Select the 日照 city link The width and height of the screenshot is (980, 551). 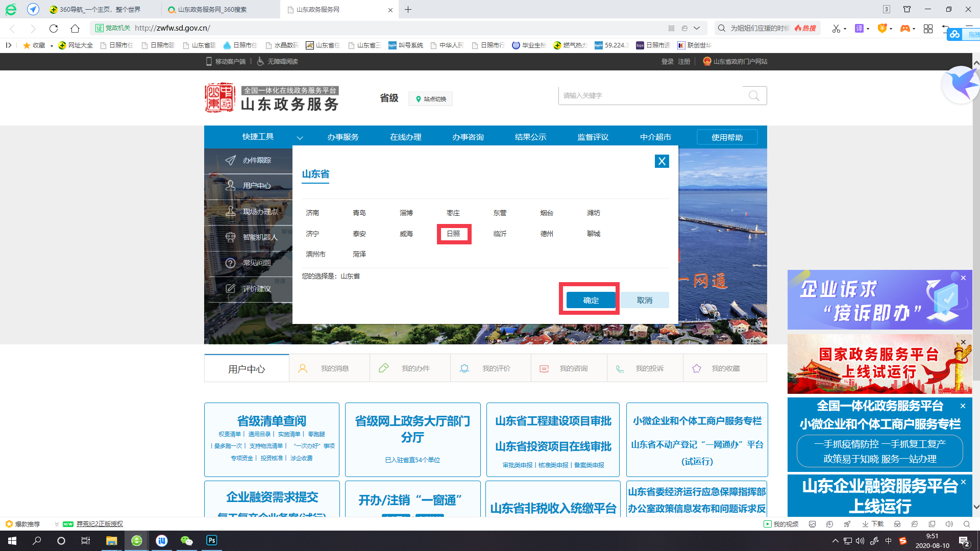coord(453,234)
